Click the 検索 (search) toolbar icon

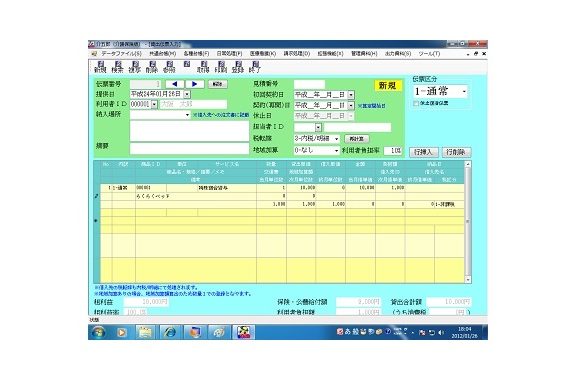tap(118, 67)
